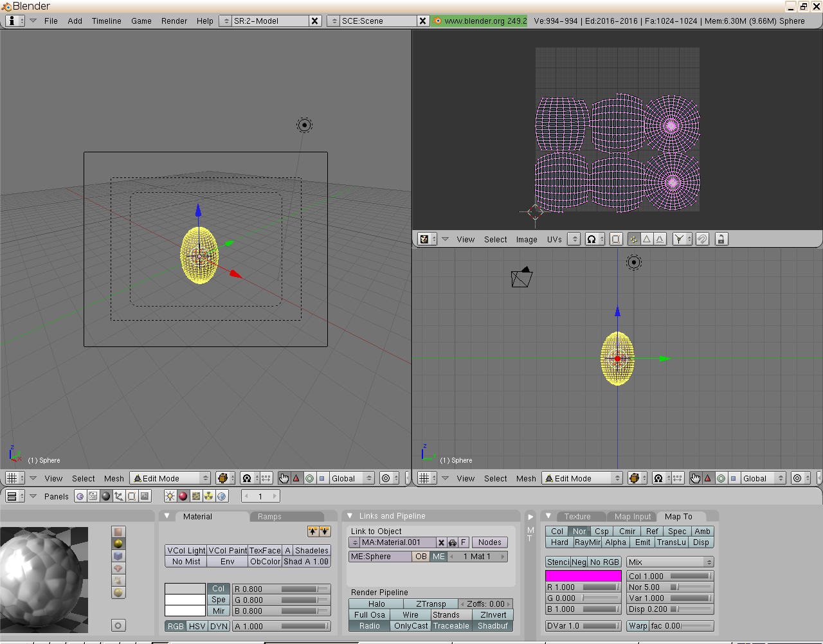
Task: Click the Nodes button in Links and Pipeline
Action: pyautogui.click(x=489, y=542)
